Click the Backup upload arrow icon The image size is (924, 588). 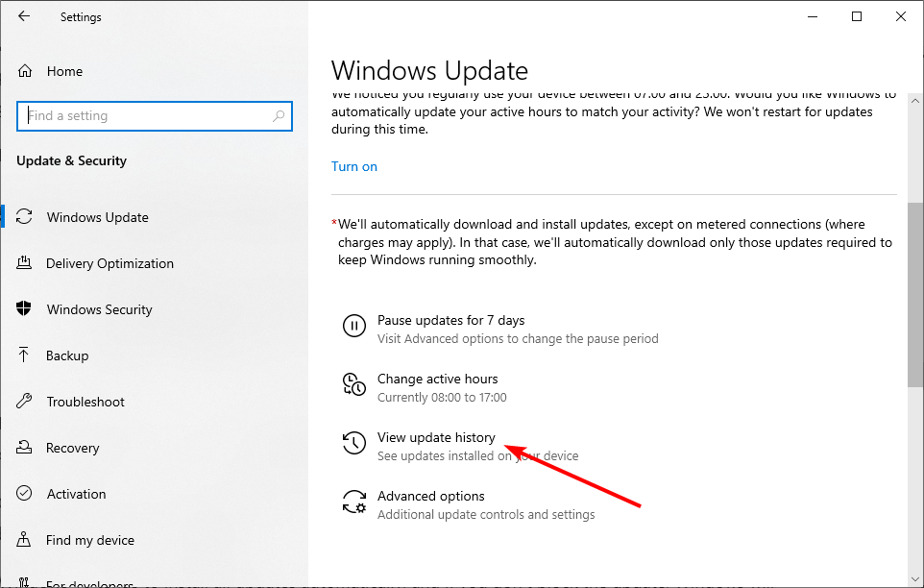pos(25,355)
